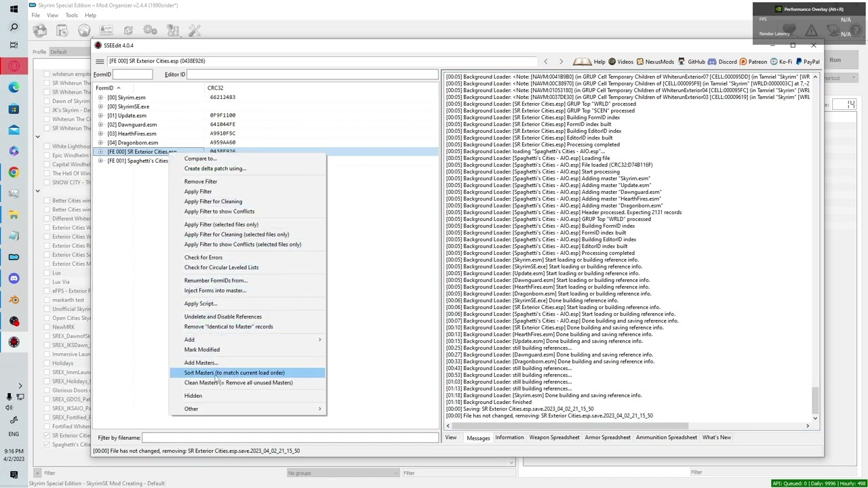The width and height of the screenshot is (868, 488).
Task: Focus the Editor ID input field
Action: tap(313, 75)
